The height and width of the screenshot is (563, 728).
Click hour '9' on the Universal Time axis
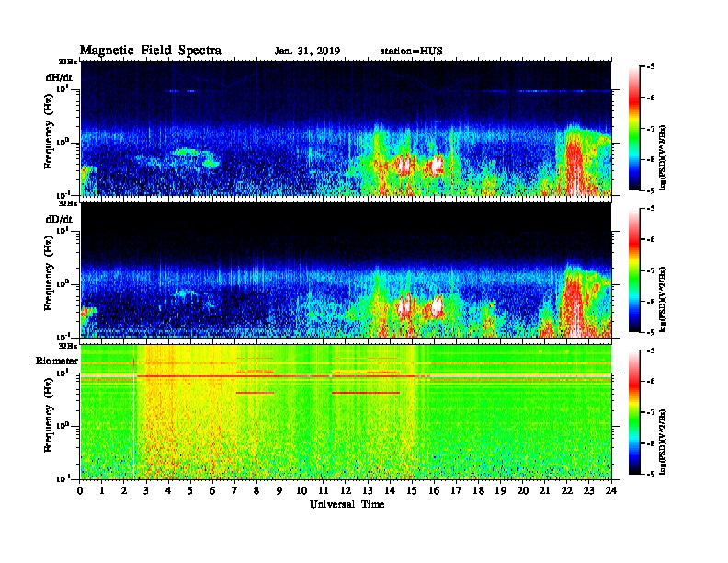point(279,490)
